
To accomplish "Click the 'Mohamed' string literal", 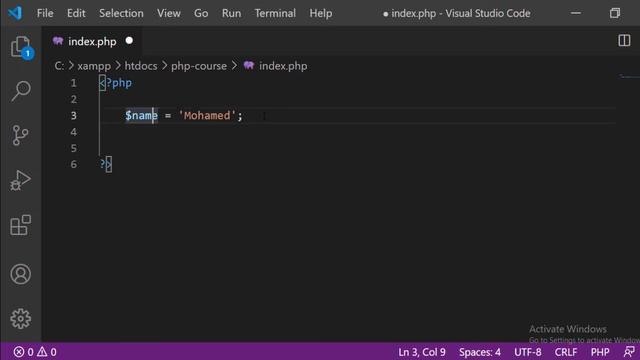I will click(x=207, y=116).
